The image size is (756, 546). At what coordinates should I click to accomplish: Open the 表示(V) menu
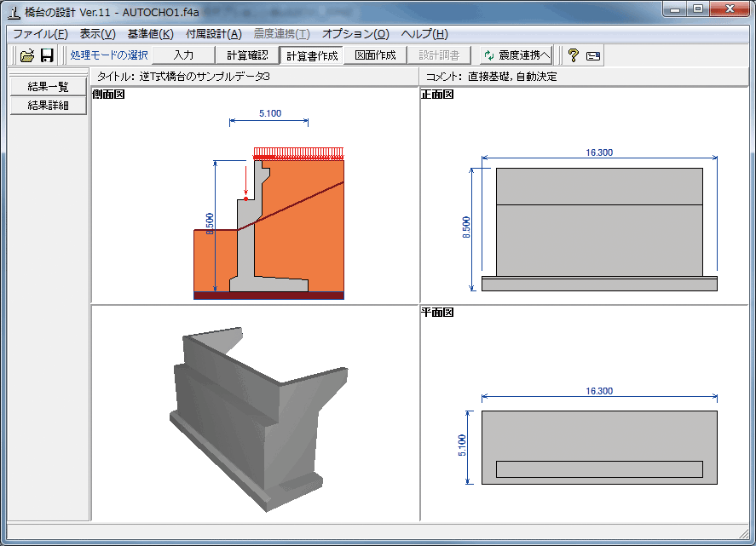click(98, 34)
